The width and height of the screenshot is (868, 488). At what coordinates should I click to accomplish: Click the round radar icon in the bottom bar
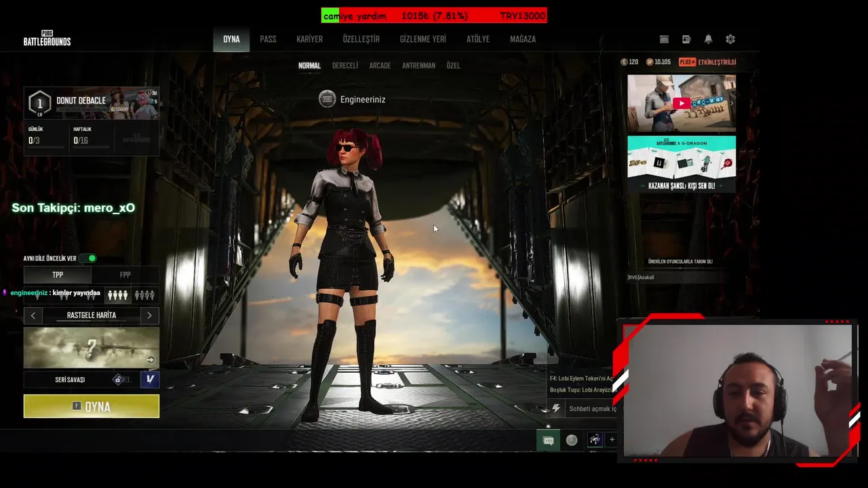tap(572, 441)
